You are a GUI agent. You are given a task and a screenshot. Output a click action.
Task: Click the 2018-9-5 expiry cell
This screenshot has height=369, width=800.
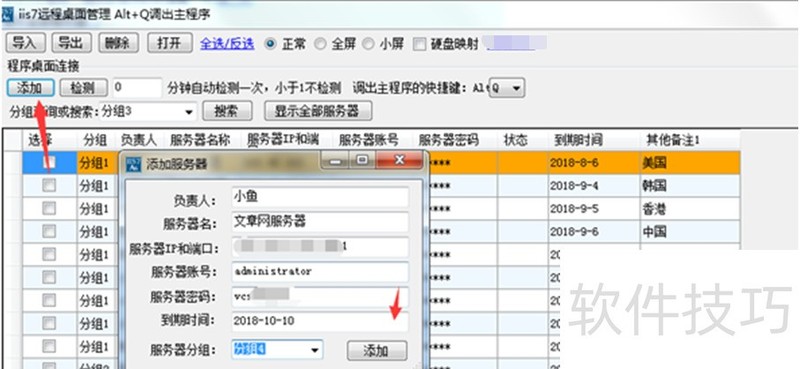[594, 209]
